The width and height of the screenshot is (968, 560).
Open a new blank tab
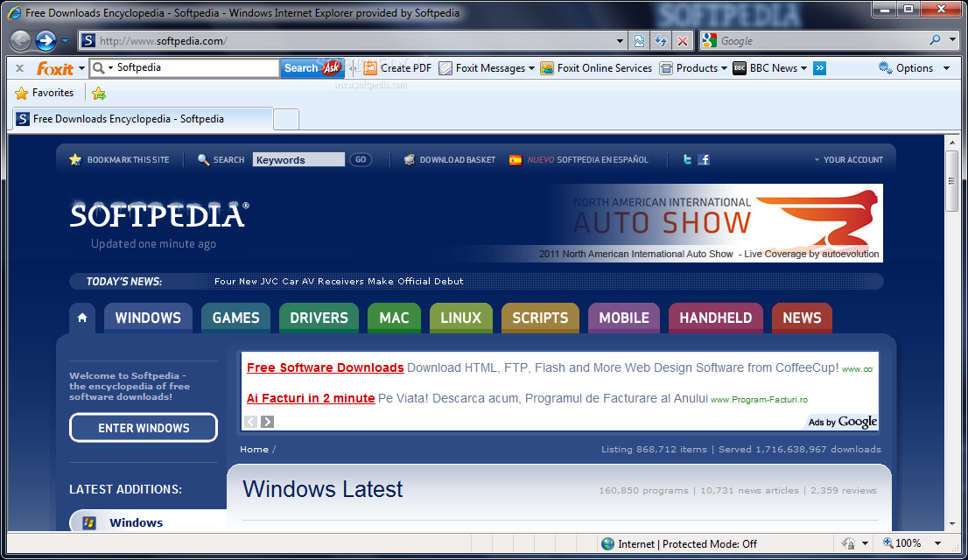tap(286, 119)
